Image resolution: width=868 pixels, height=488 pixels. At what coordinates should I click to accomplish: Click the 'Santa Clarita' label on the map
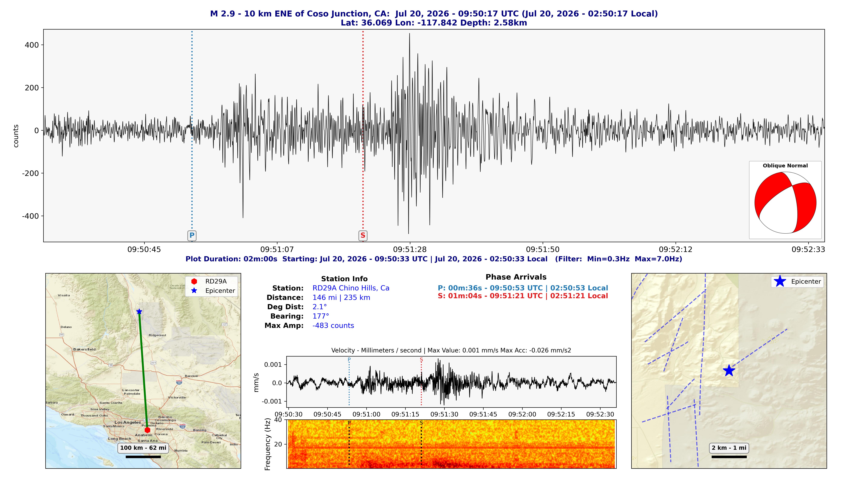(111, 403)
